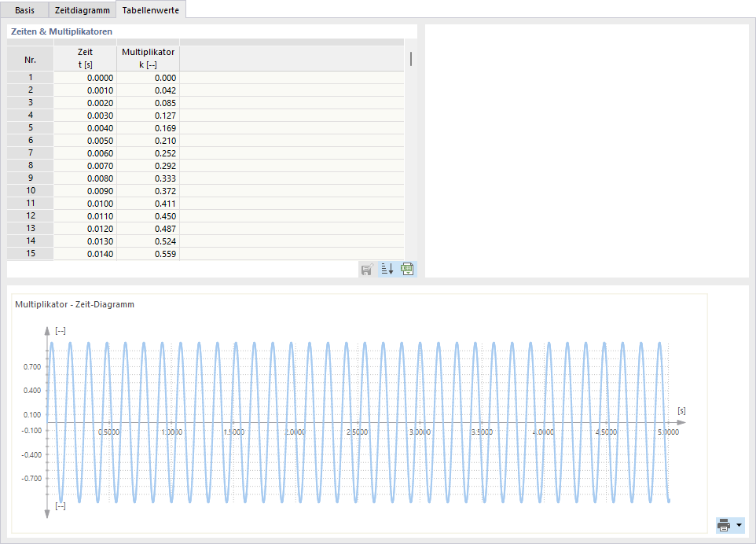Select row header number 12
This screenshot has height=544, width=756.
[x=31, y=215]
